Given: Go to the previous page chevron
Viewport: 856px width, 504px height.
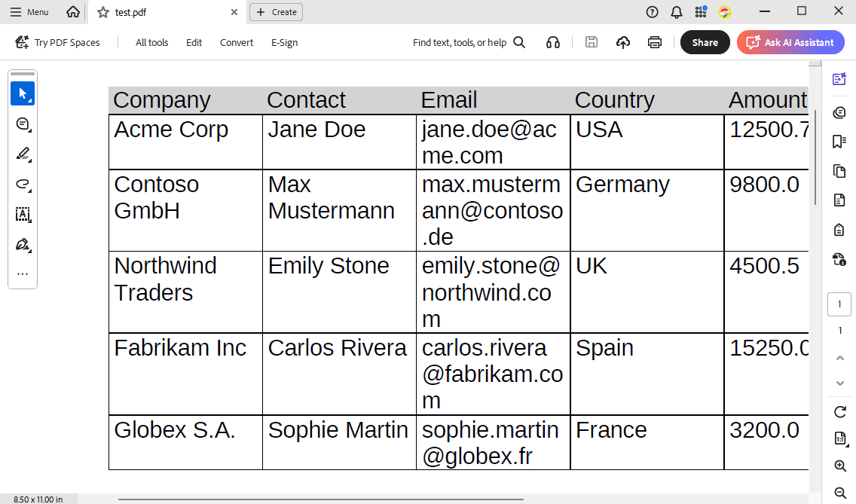Looking at the screenshot, I should click(840, 357).
